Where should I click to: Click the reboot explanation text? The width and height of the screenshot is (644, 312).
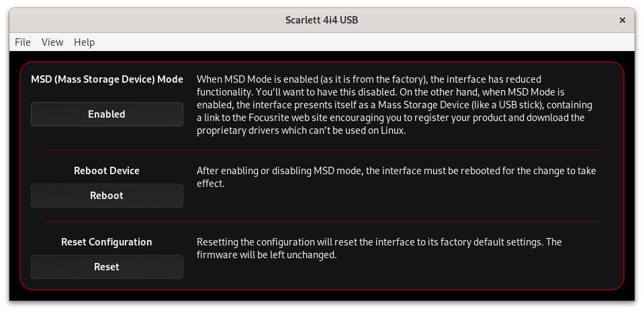pyautogui.click(x=396, y=177)
